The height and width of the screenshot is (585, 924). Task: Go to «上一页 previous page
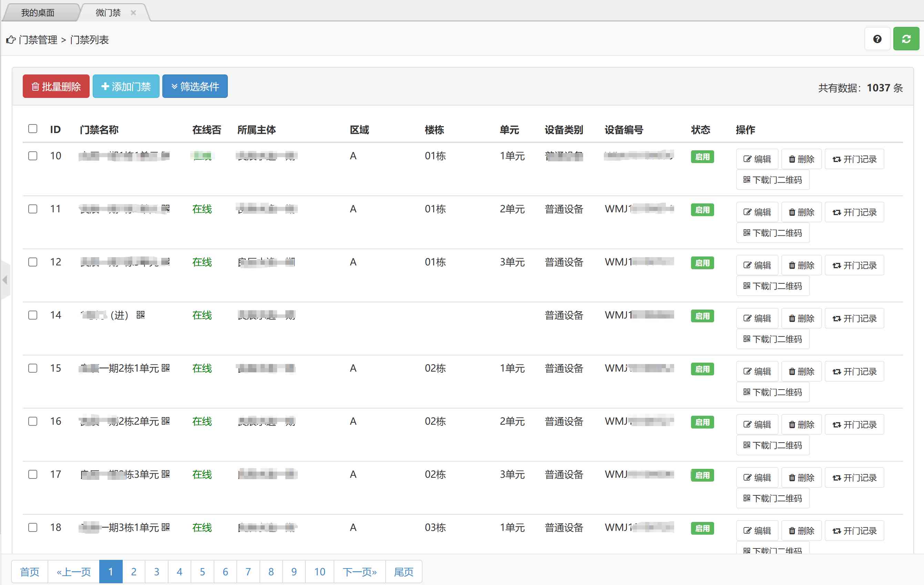coord(74,572)
